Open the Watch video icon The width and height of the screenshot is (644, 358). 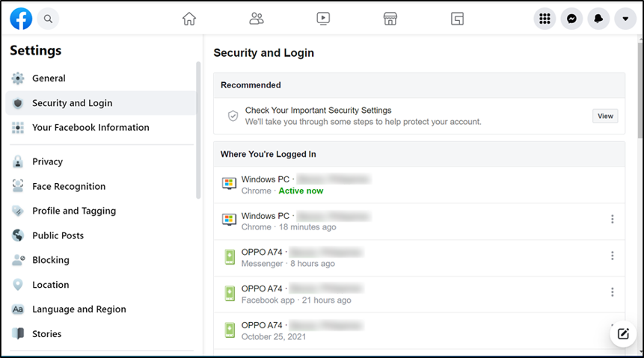[x=323, y=19]
